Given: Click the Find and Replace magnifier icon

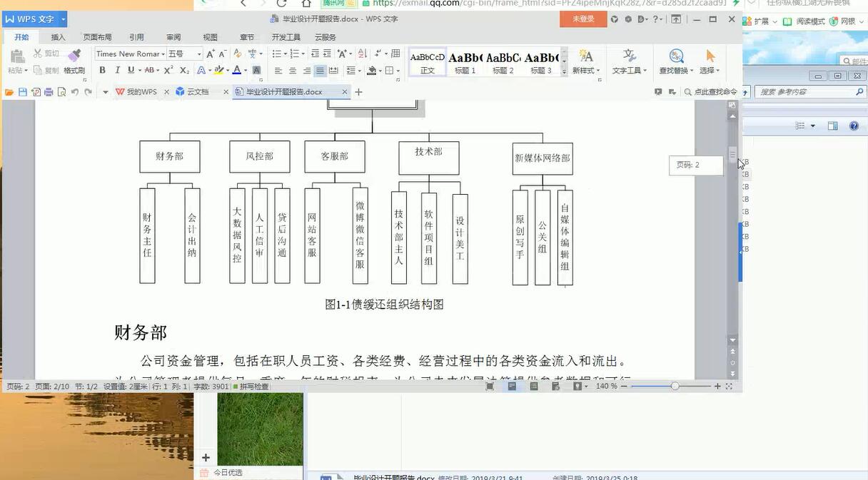Looking at the screenshot, I should coord(676,56).
